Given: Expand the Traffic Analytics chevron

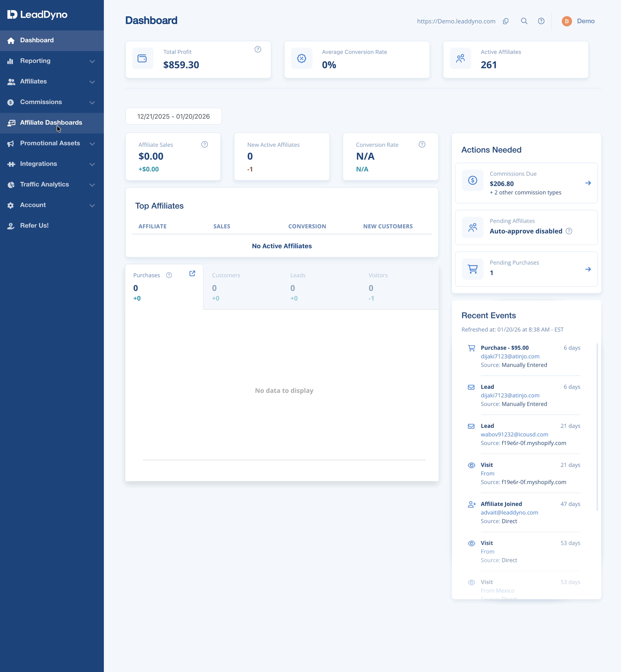Looking at the screenshot, I should pos(92,185).
